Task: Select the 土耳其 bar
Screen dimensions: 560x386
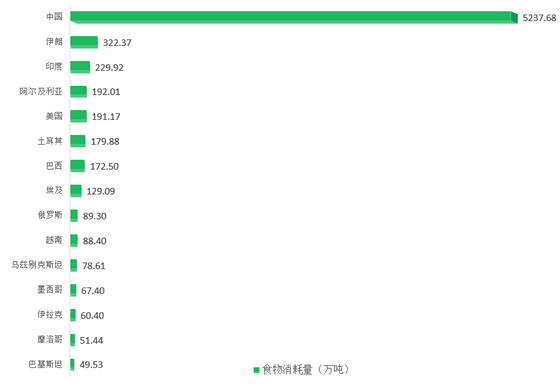Action: [78, 141]
